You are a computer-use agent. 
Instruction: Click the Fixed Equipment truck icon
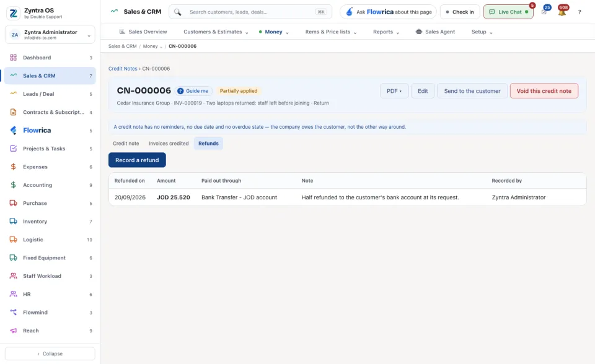(13, 258)
